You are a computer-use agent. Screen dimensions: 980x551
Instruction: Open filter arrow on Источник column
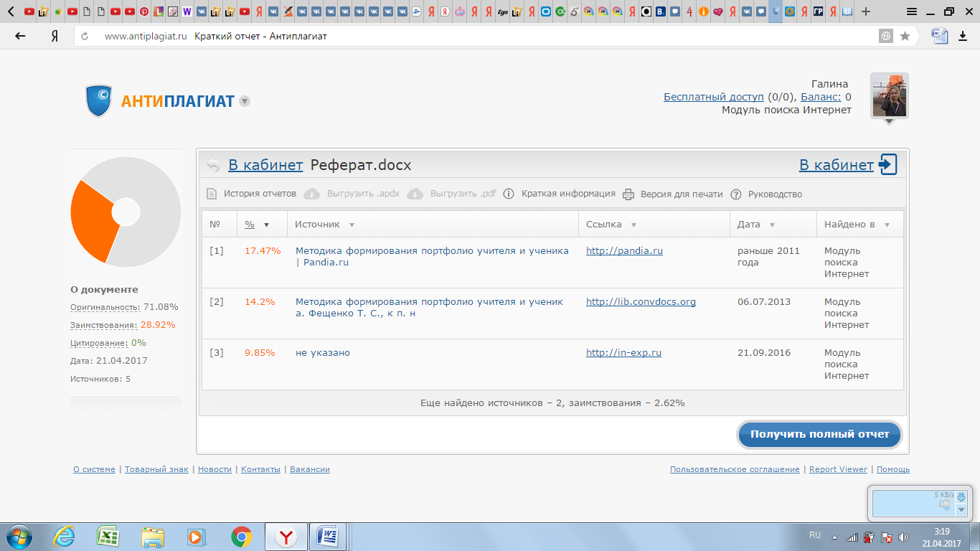pos(352,225)
